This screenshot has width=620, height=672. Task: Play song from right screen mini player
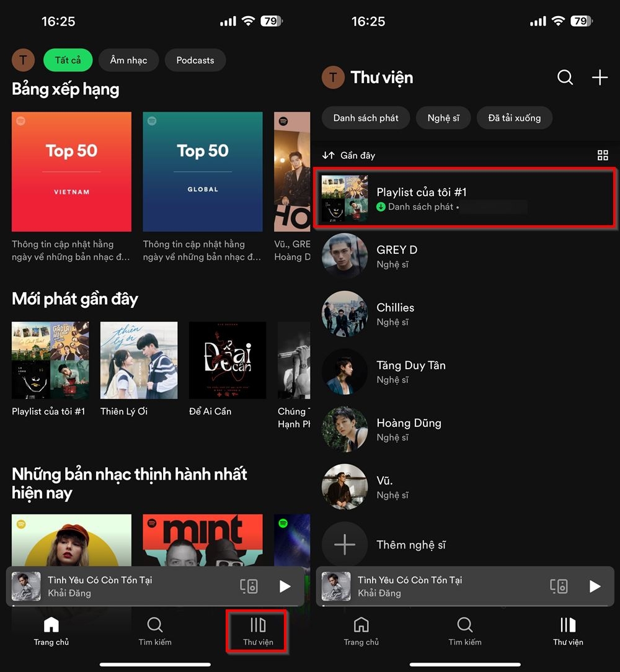pyautogui.click(x=595, y=586)
